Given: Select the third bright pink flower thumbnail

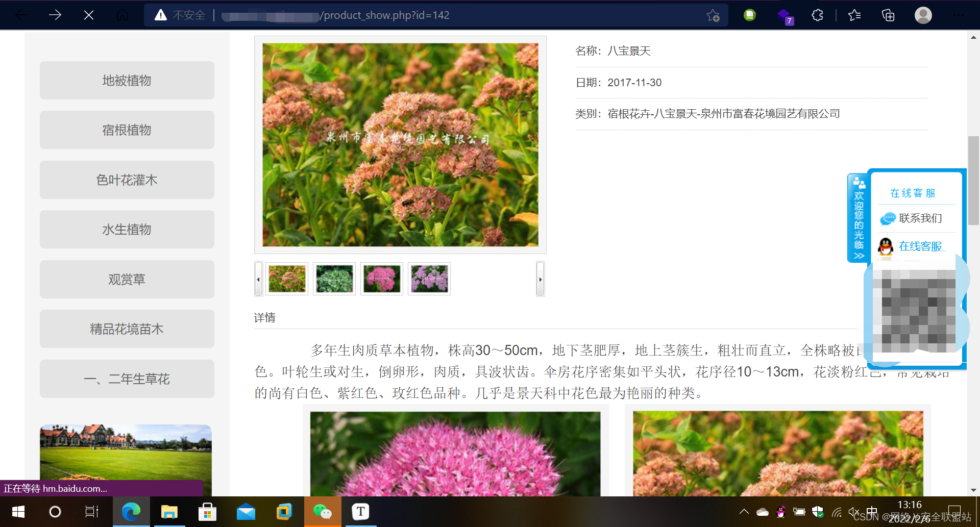Looking at the screenshot, I should [382, 279].
